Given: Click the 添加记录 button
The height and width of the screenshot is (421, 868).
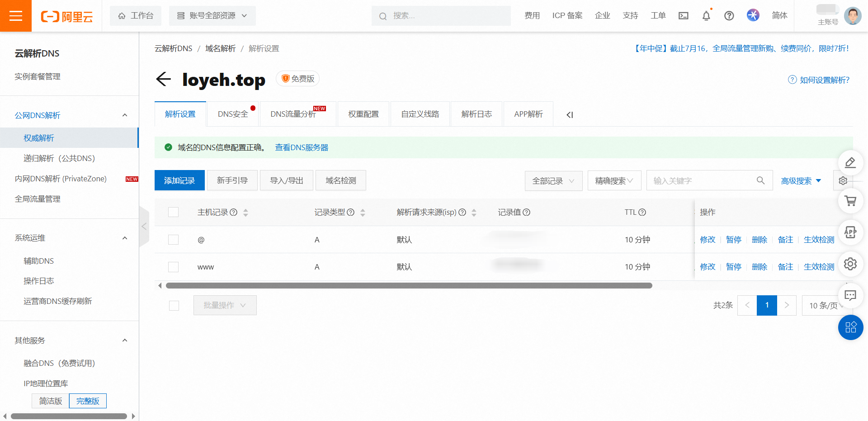Looking at the screenshot, I should [x=179, y=180].
